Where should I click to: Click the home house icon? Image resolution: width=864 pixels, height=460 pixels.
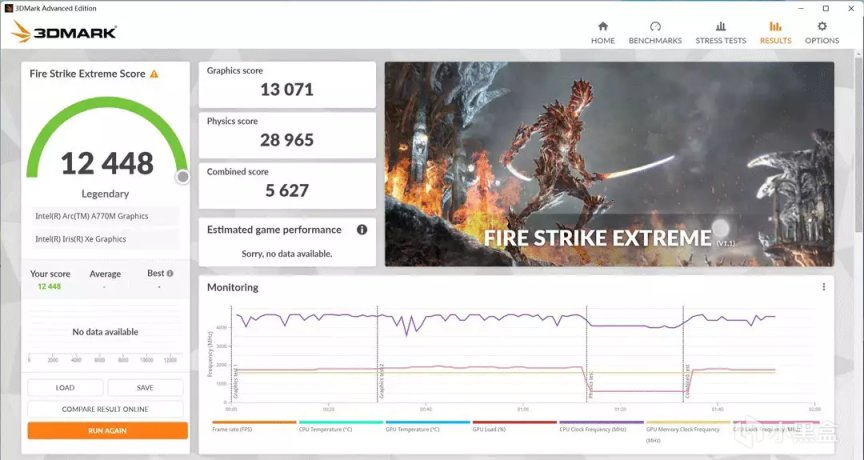(x=603, y=26)
